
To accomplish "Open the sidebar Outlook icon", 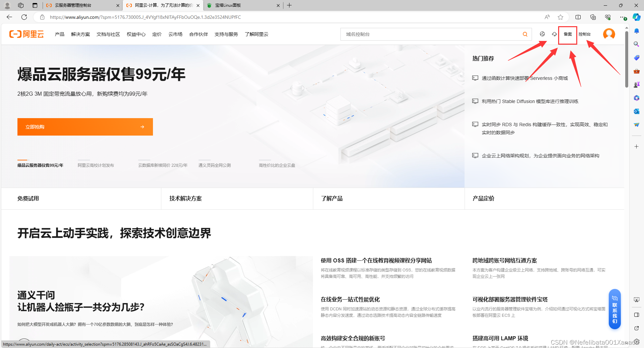I will 637,111.
